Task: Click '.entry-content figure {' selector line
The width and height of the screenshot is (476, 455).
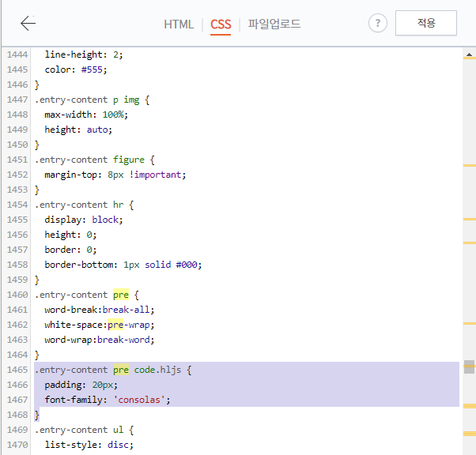Action: click(95, 160)
